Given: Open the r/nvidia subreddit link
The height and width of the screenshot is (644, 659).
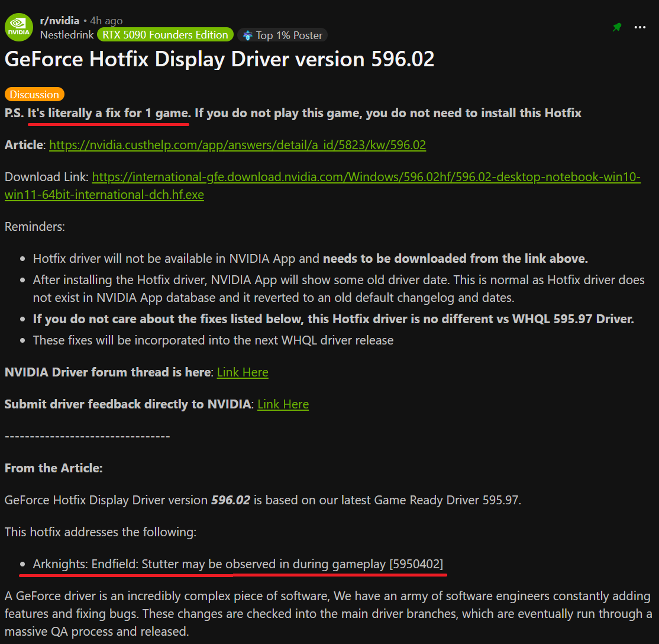Looking at the screenshot, I should (x=60, y=21).
